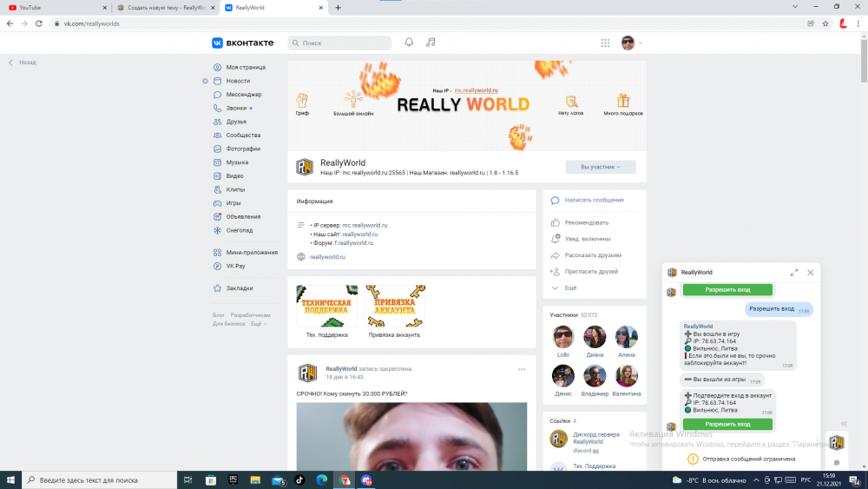Screen dimensions: 868x489
Task: Click 'Написать сообщение' link
Action: click(x=594, y=200)
